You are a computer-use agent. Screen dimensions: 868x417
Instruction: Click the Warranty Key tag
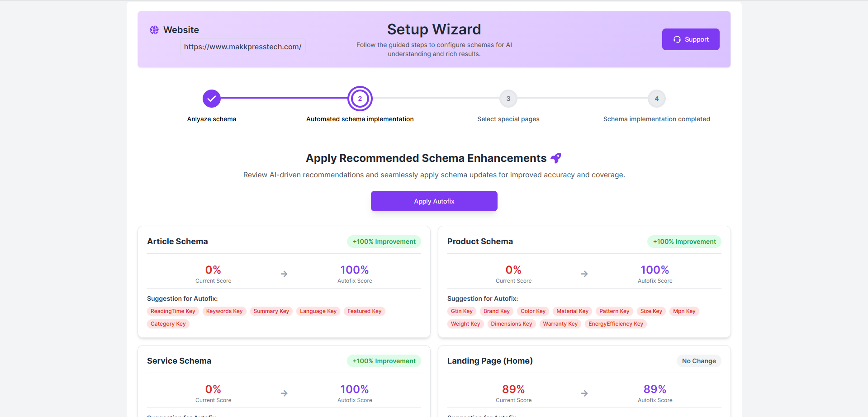click(560, 324)
